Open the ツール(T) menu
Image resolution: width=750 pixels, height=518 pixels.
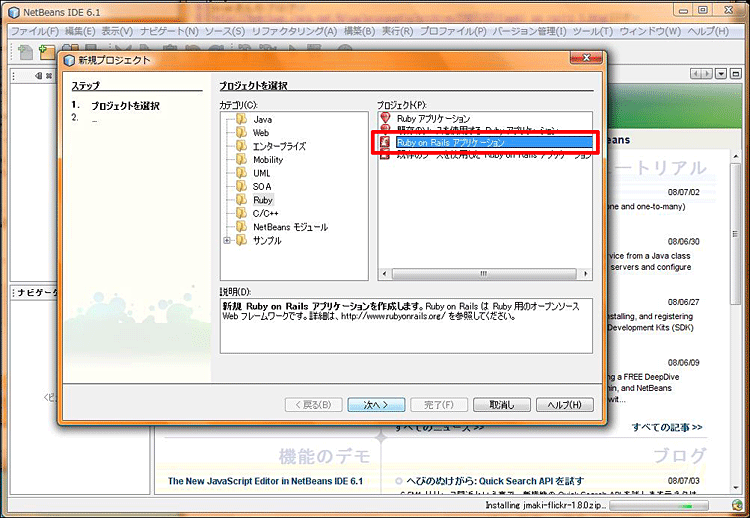[593, 32]
